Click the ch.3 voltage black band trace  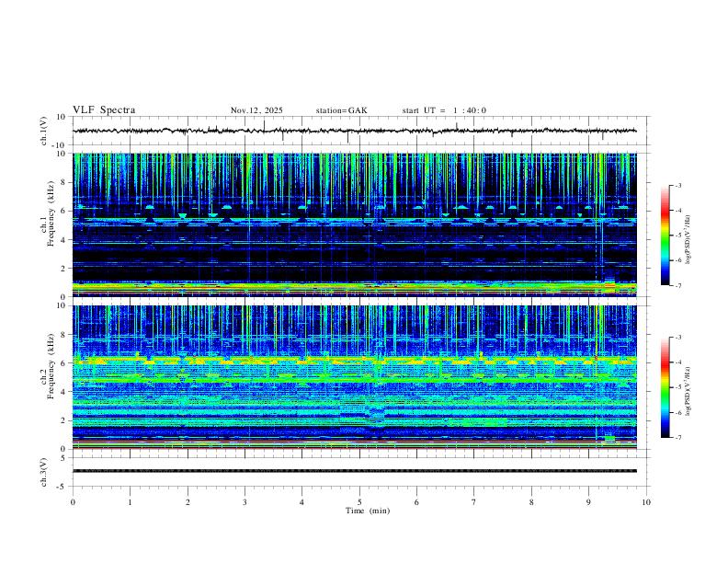pyautogui.click(x=354, y=471)
